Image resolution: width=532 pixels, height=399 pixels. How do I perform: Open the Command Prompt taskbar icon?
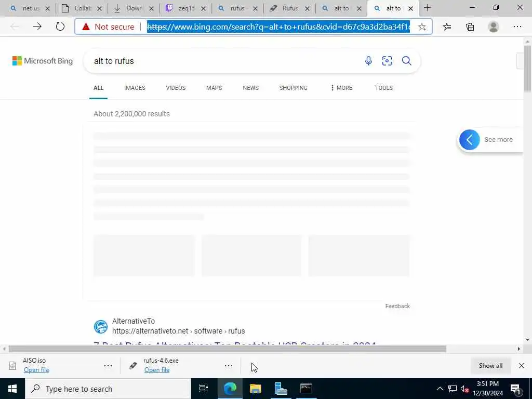[x=306, y=389]
